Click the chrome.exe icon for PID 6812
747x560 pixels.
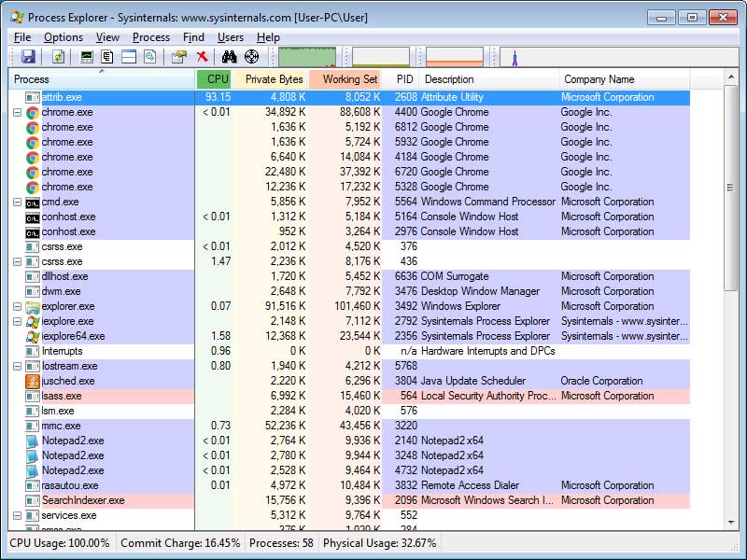(33, 127)
